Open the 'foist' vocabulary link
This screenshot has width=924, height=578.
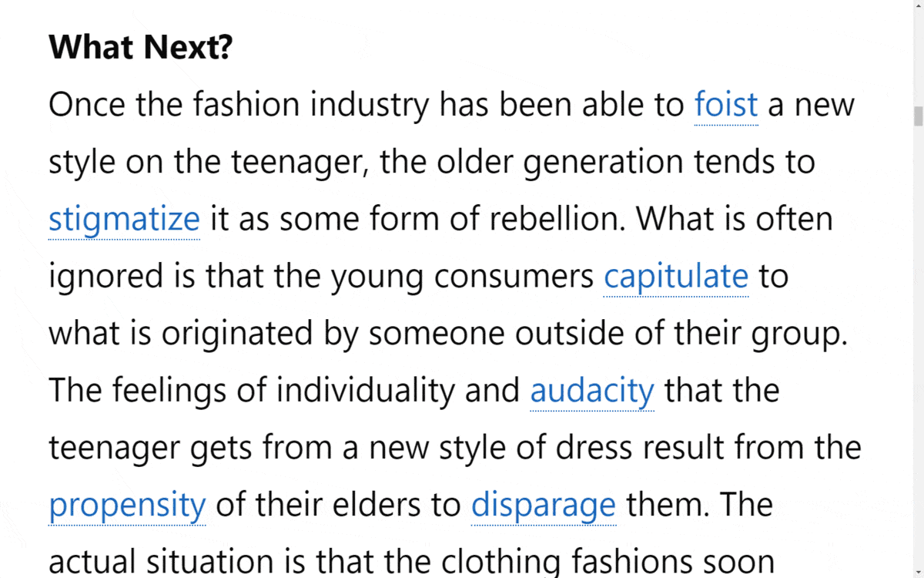point(726,104)
